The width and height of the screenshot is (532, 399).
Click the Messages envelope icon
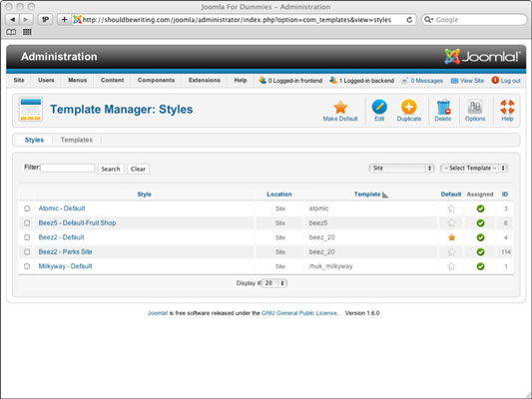(x=405, y=81)
